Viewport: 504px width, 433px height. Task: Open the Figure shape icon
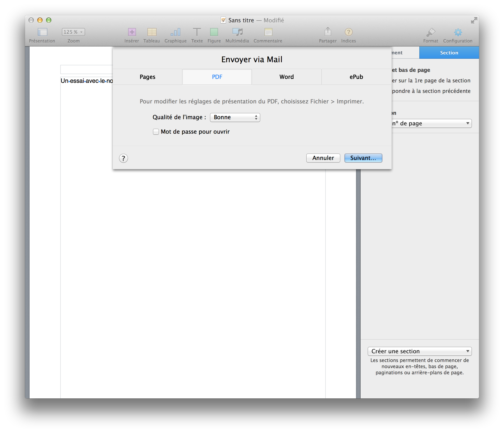coord(214,32)
